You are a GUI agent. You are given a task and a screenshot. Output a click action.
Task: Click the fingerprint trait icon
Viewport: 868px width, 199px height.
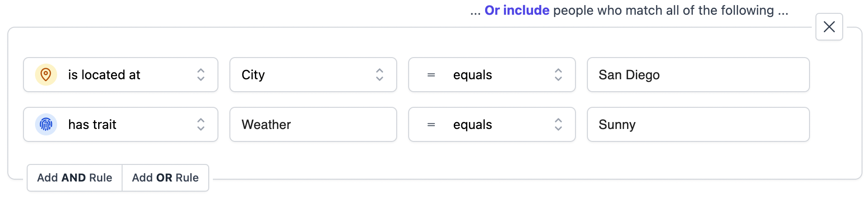tap(46, 124)
